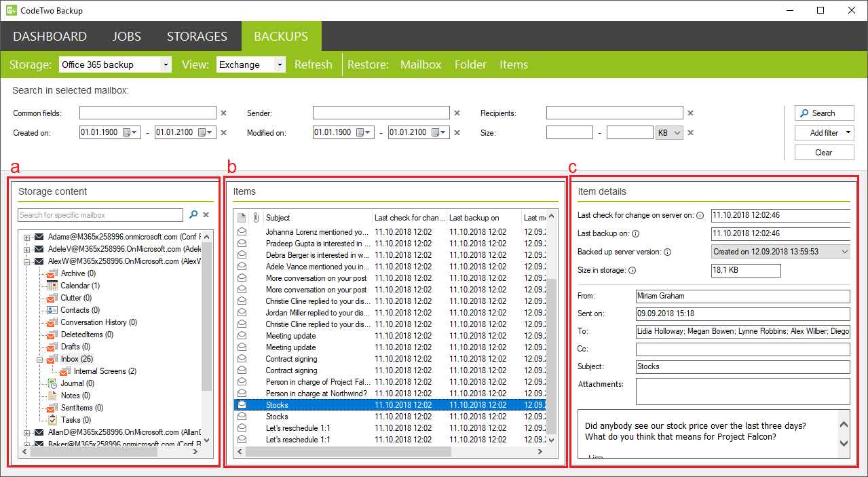Open the View dropdown showing Exchange
Image resolution: width=868 pixels, height=477 pixels.
[251, 64]
